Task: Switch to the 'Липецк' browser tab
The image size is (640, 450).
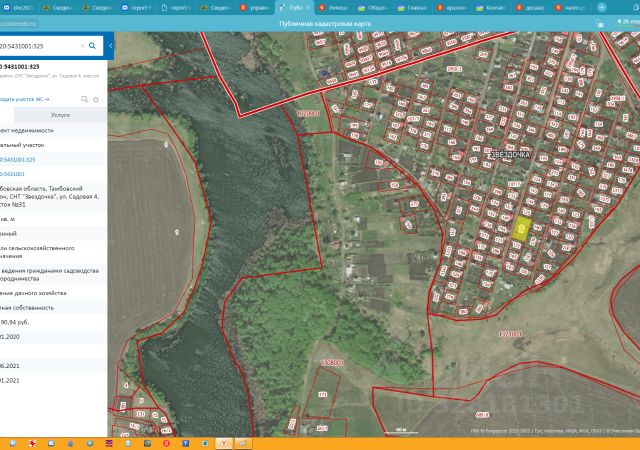Action: coord(333,7)
